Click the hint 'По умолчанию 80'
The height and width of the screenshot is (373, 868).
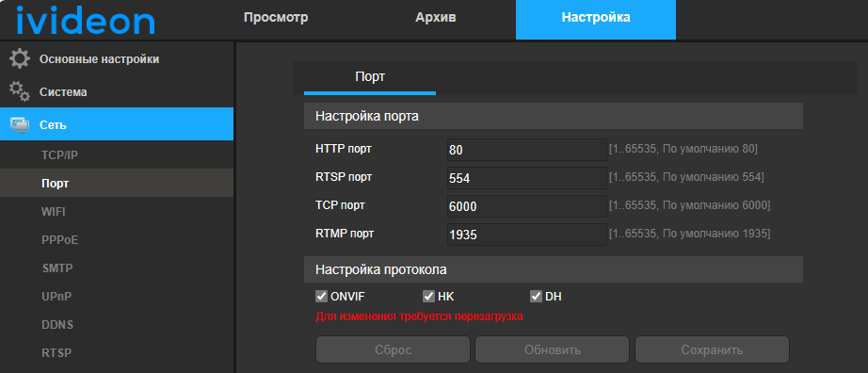(710, 149)
